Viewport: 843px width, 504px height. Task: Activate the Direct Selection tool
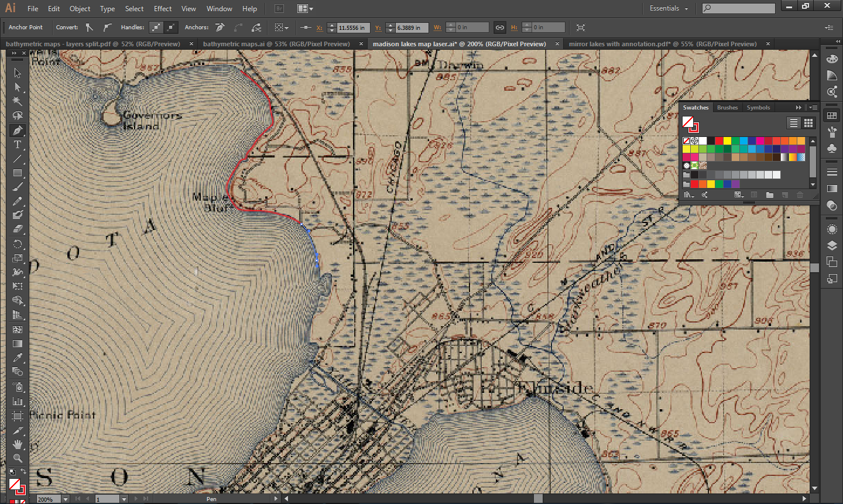[x=18, y=87]
